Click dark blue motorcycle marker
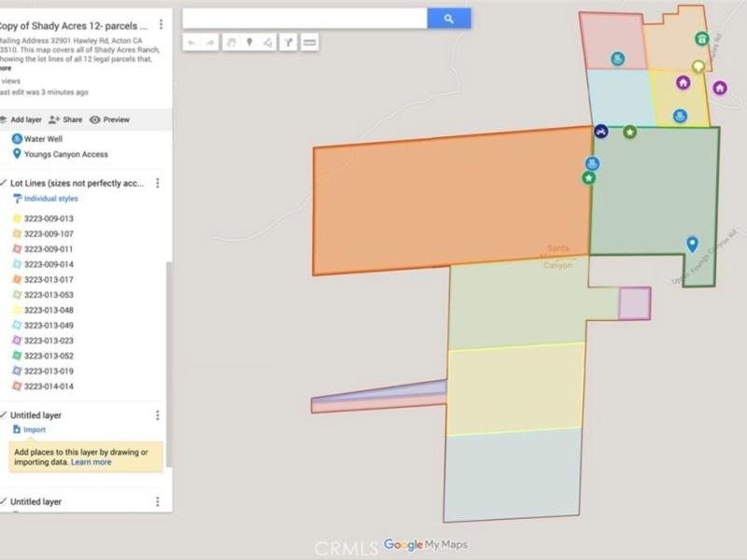 (601, 131)
